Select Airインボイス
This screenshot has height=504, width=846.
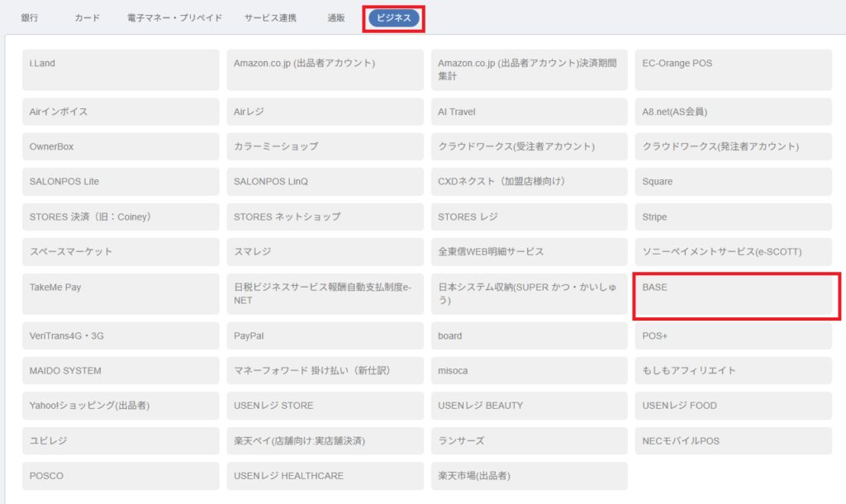coord(121,112)
